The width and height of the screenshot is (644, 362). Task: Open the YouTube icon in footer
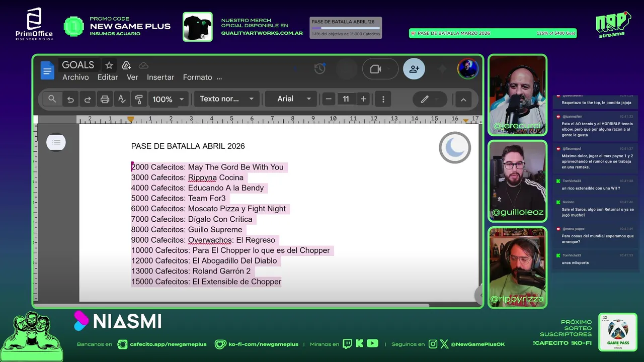tap(372, 344)
